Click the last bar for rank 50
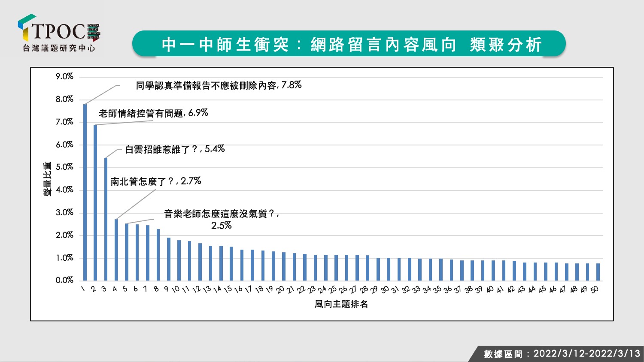Screen dimensions: 644x362 tap(598, 272)
